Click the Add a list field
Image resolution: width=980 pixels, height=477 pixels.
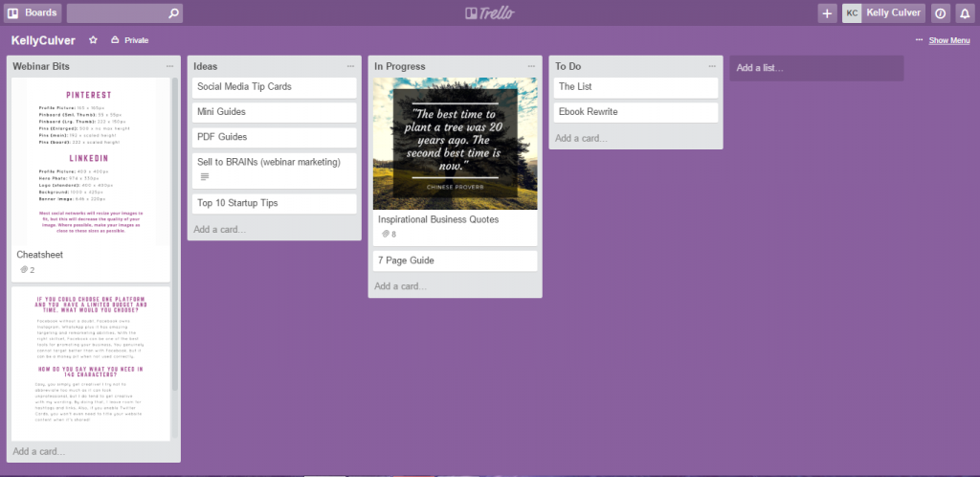coord(816,68)
